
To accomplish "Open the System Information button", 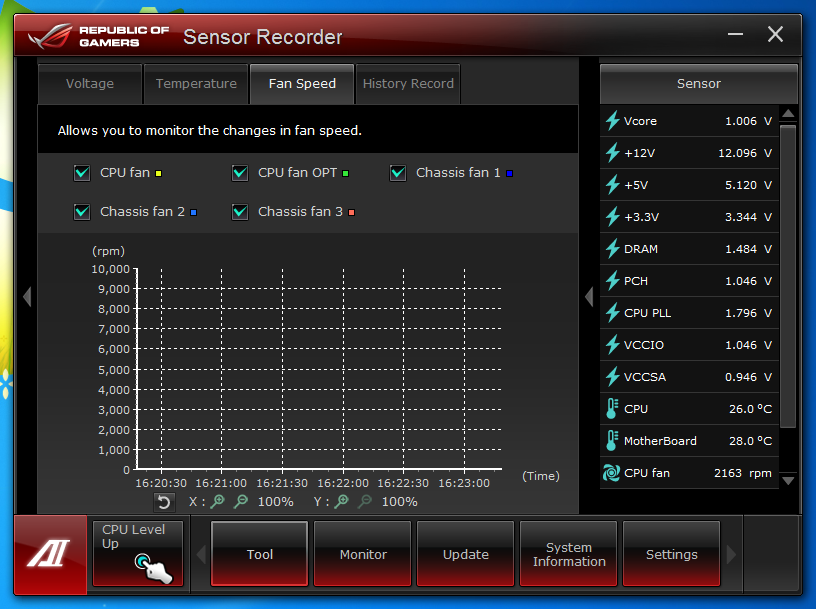I will pyautogui.click(x=569, y=554).
